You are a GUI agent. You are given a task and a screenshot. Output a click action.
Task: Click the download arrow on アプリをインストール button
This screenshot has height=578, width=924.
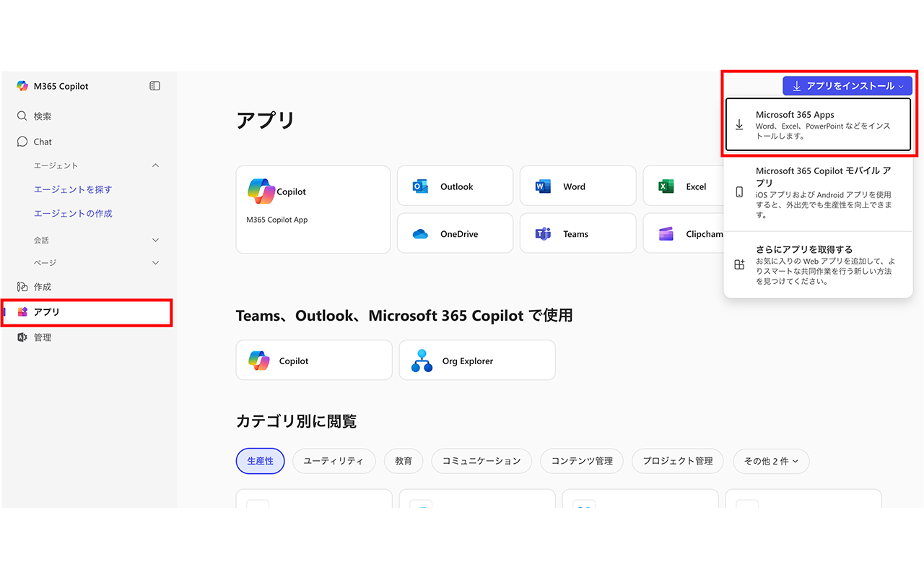click(797, 86)
